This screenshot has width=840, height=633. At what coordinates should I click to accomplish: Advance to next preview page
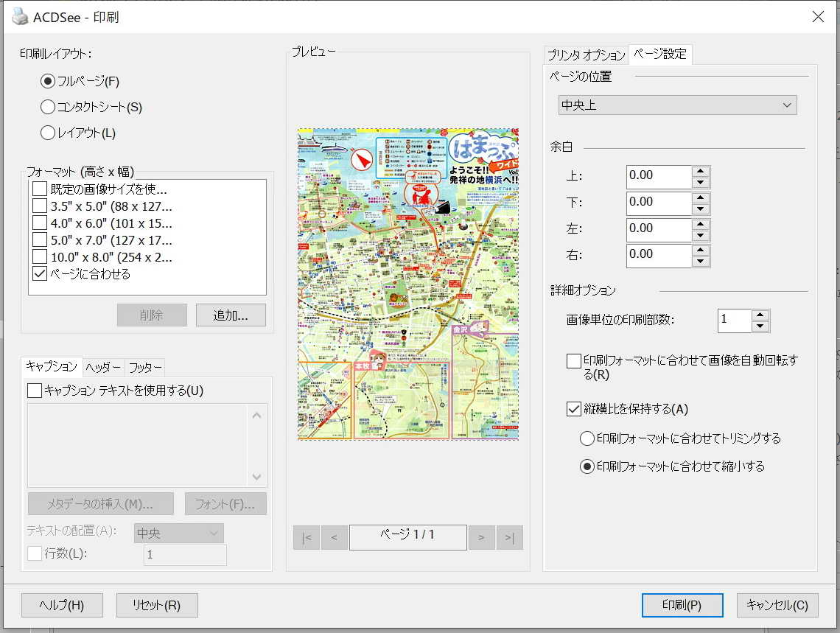pyautogui.click(x=481, y=537)
